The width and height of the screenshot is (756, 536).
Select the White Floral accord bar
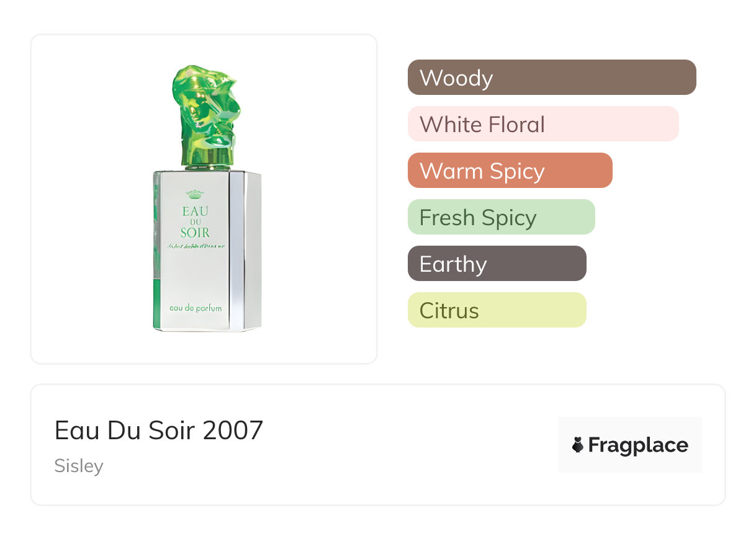[542, 124]
